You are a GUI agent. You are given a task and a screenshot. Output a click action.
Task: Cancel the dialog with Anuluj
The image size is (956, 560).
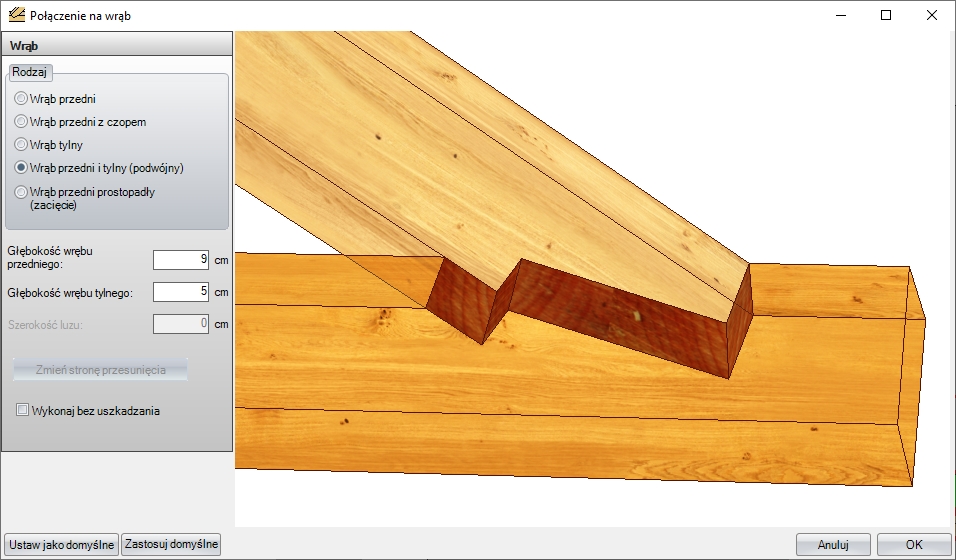tap(833, 545)
